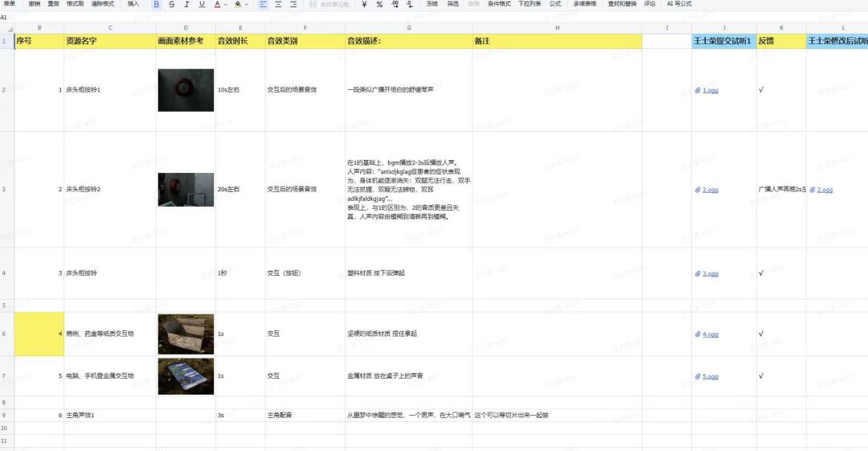
Task: Select row 9 header
Action: click(x=6, y=415)
